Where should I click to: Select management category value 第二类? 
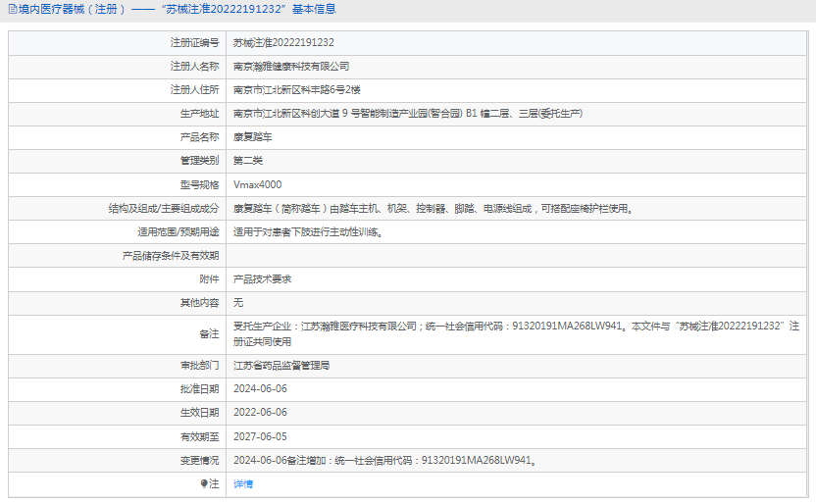point(248,161)
